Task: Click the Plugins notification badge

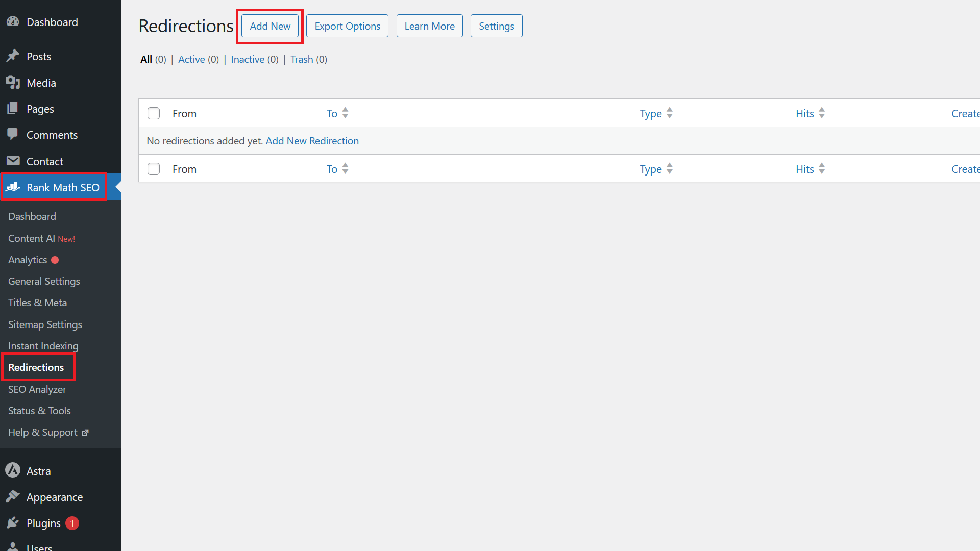Action: pos(72,523)
